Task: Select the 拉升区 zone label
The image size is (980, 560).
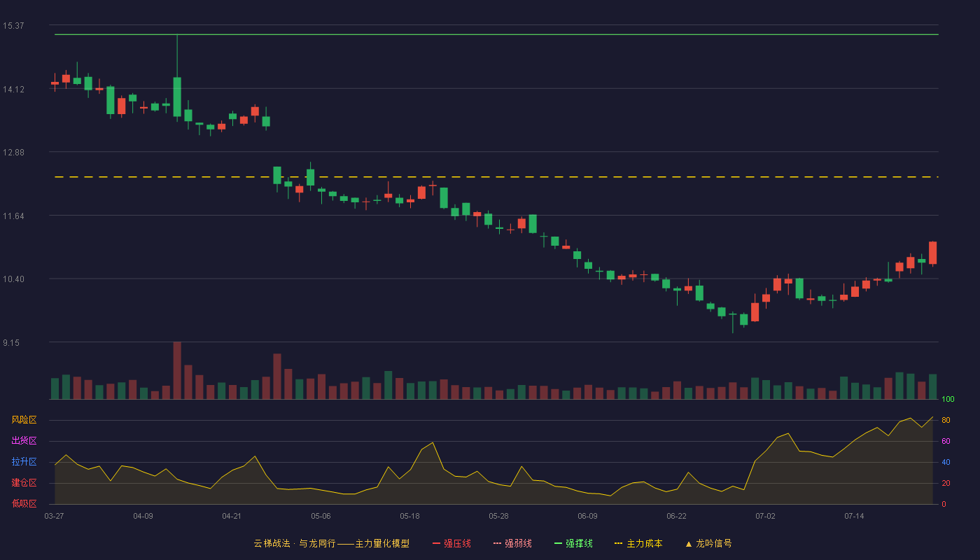Action: coord(24,462)
